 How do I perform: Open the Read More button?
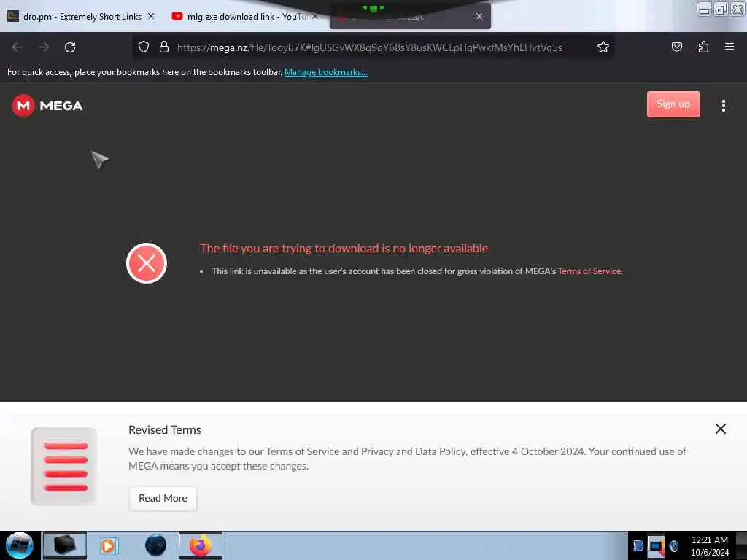[x=163, y=498]
